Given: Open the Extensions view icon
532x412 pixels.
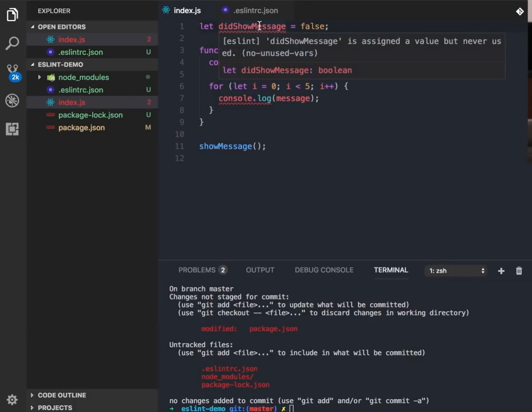Looking at the screenshot, I should pos(12,129).
